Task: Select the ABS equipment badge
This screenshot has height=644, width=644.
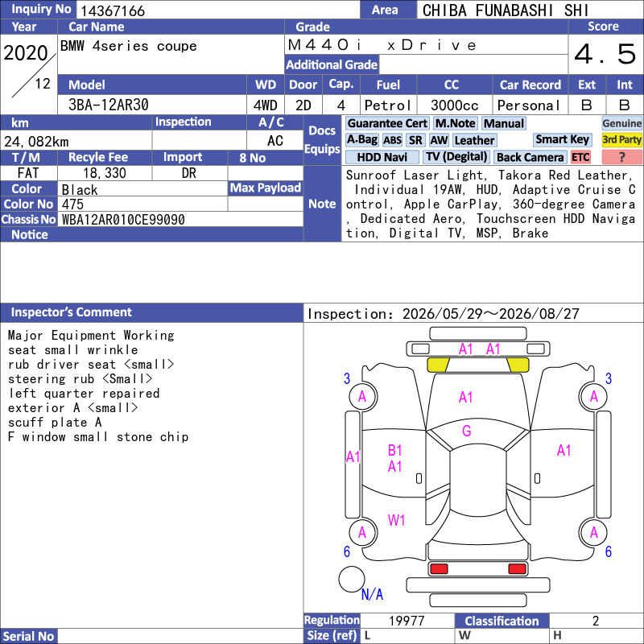Action: pyautogui.click(x=392, y=140)
